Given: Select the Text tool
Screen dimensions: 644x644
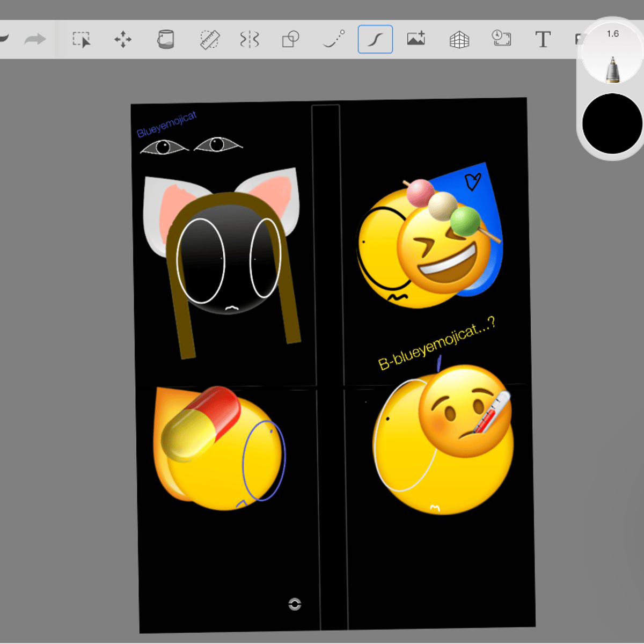Looking at the screenshot, I should pyautogui.click(x=543, y=39).
